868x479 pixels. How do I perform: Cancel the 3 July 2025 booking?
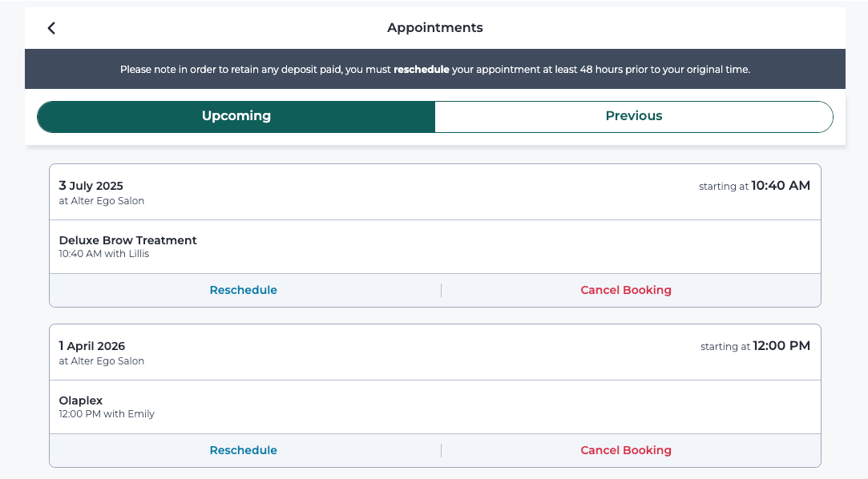tap(625, 290)
